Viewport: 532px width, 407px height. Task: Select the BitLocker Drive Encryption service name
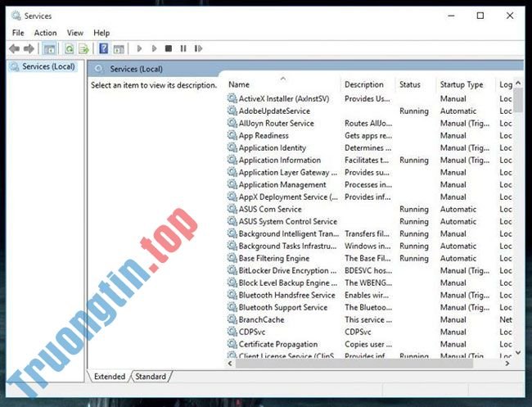287,270
